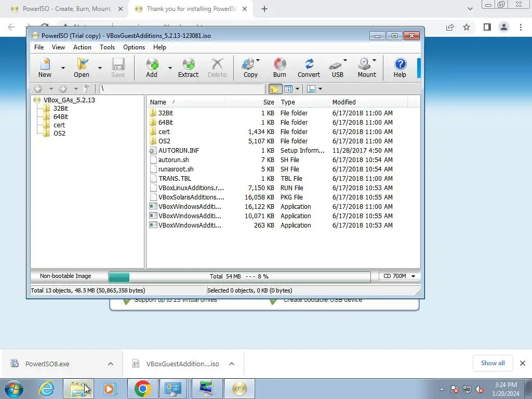Select the VBoxSolarisAdditions pkg file

pyautogui.click(x=191, y=197)
